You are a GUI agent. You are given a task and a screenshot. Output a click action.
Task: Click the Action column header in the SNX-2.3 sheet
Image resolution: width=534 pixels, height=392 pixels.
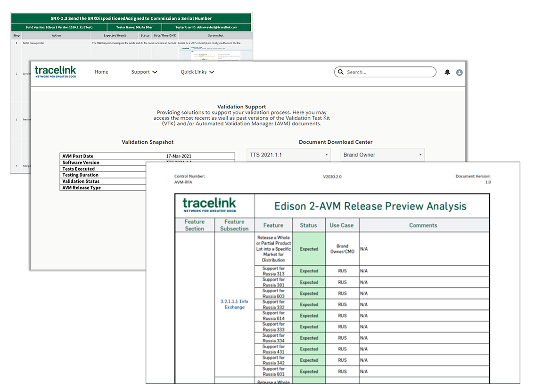click(56, 35)
